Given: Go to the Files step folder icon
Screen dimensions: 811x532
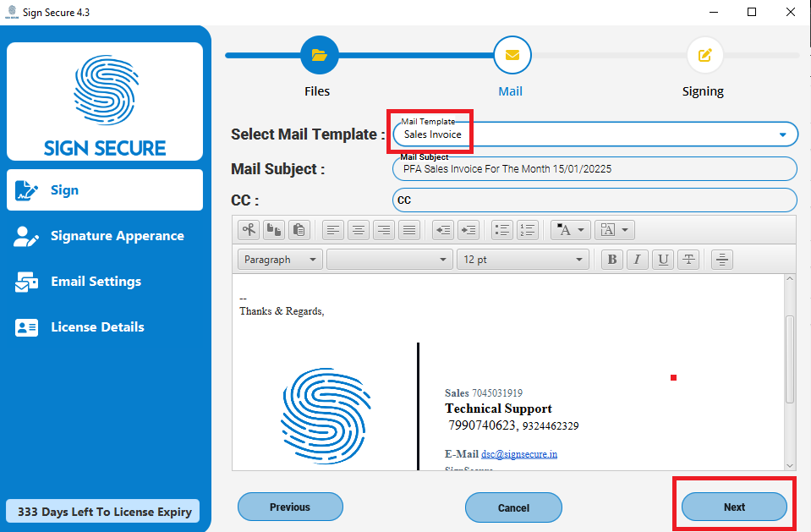Looking at the screenshot, I should (x=319, y=55).
